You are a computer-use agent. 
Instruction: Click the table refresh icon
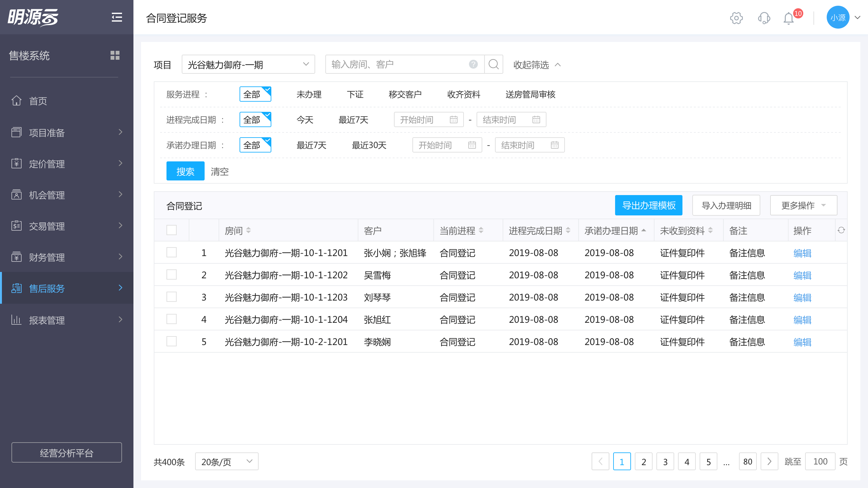tap(841, 230)
